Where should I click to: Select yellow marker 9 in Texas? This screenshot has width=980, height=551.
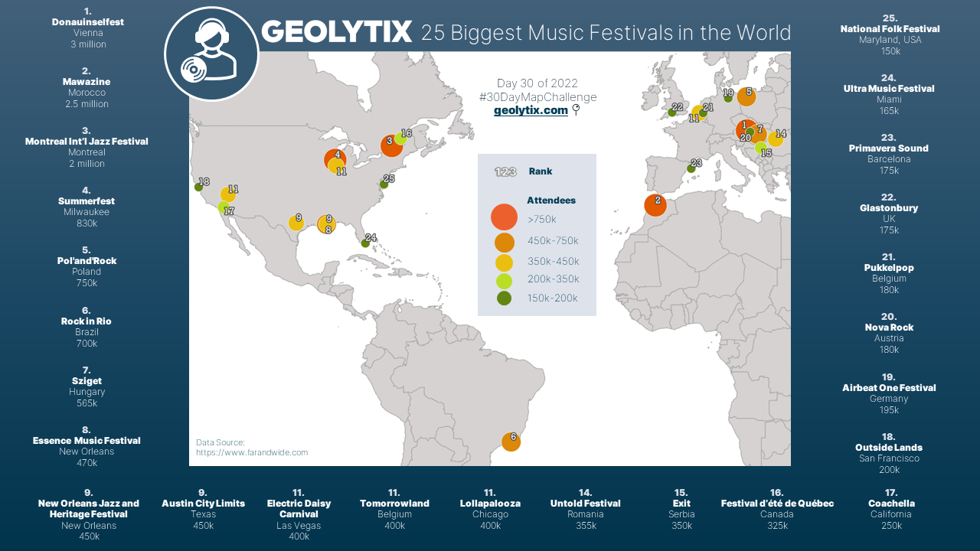(x=296, y=223)
